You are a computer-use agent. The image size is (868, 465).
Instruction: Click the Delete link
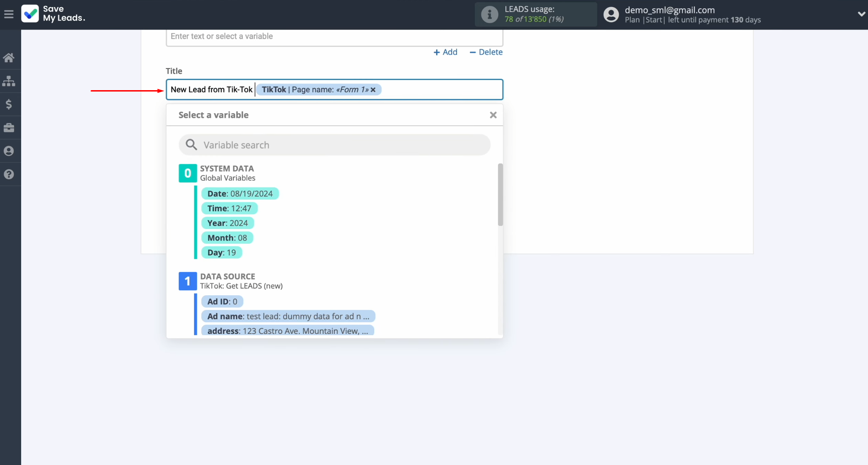coord(486,52)
